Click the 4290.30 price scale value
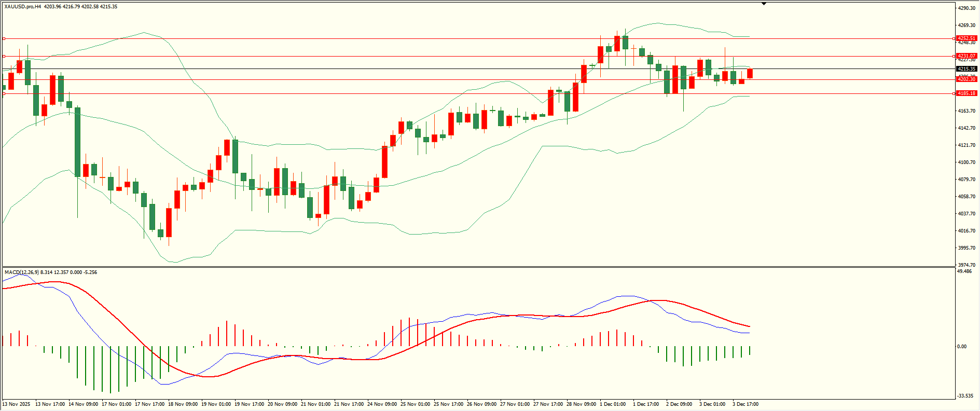Image resolution: width=980 pixels, height=411 pixels. coord(967,8)
